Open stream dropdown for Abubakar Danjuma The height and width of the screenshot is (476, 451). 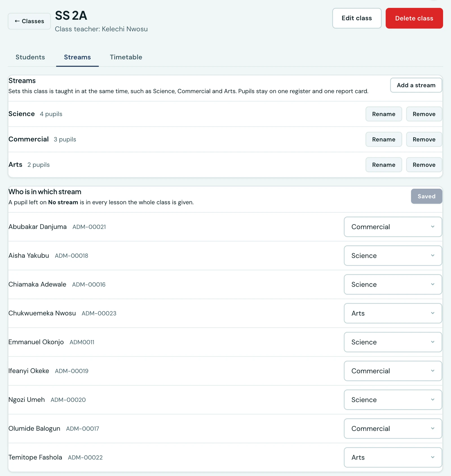point(393,227)
